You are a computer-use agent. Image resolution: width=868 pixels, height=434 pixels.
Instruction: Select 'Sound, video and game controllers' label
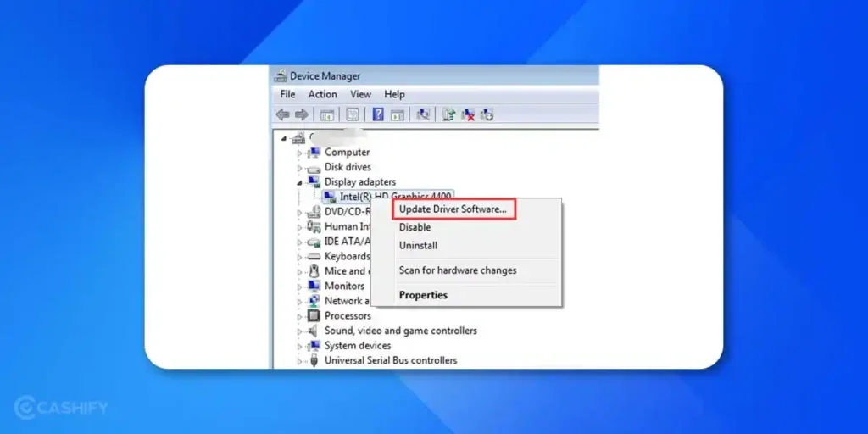pyautogui.click(x=401, y=331)
